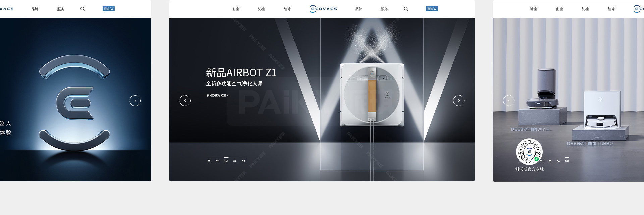Jump to slide 04 in right banner
Viewport: 644px width, 215px height.
(558, 161)
